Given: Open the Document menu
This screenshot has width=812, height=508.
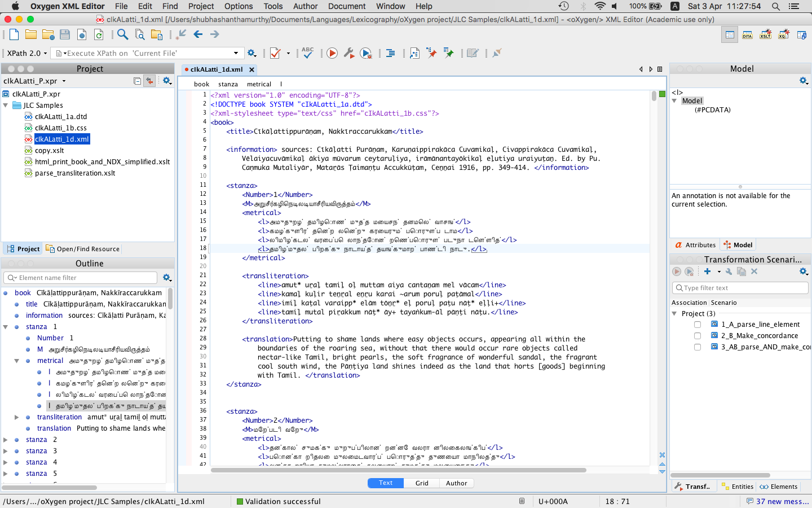Looking at the screenshot, I should pos(346,6).
